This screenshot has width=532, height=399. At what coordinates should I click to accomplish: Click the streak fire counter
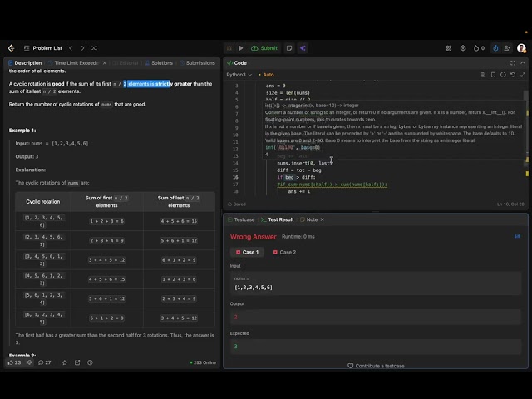pyautogui.click(x=479, y=48)
